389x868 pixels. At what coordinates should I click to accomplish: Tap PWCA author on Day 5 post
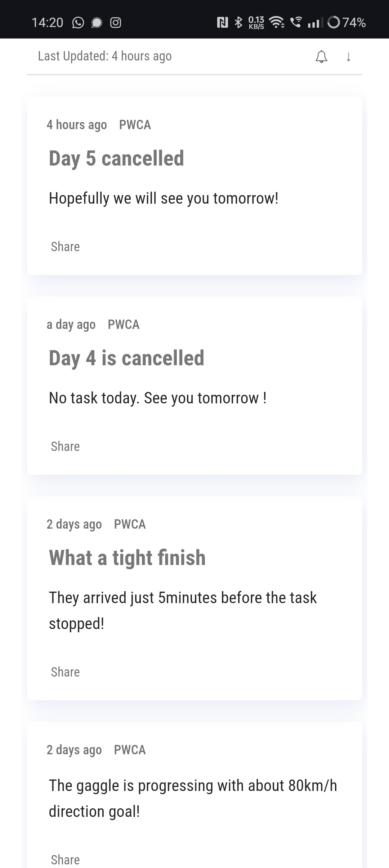click(x=135, y=125)
